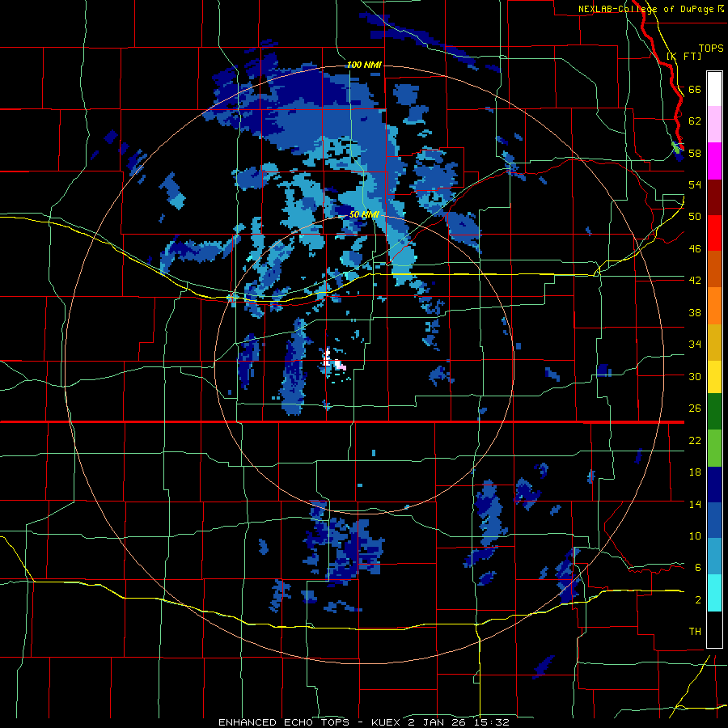Select the light green legend swatch
728x728 pixels.
point(714,448)
